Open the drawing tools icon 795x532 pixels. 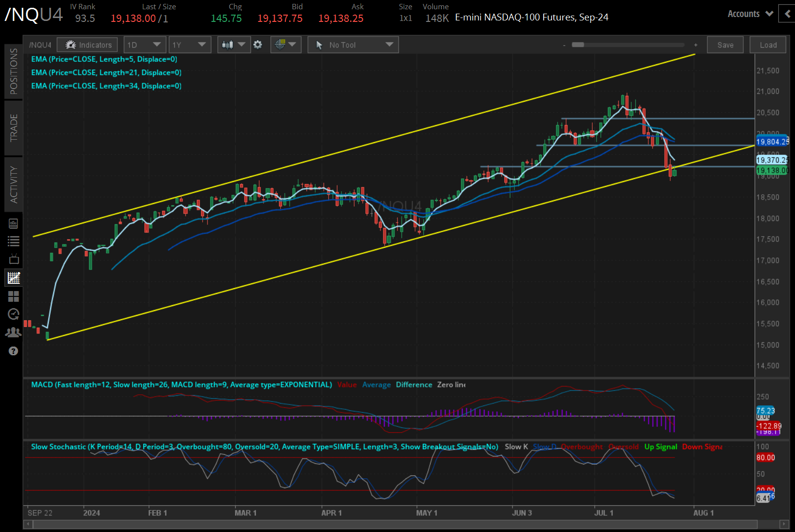pyautogui.click(x=283, y=44)
